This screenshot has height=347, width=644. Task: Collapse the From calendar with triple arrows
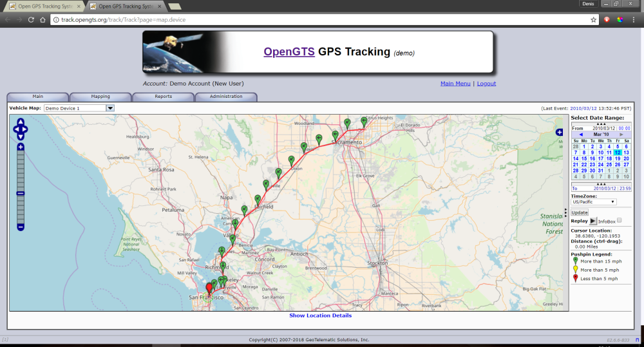click(601, 124)
